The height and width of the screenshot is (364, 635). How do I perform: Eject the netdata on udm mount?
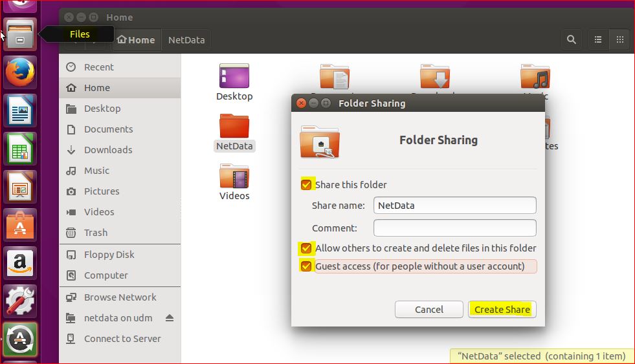170,318
